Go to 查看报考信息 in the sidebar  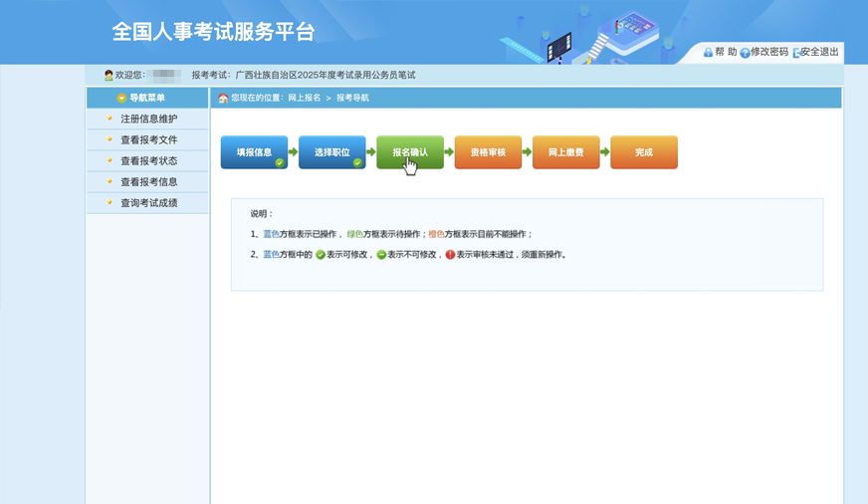pyautogui.click(x=148, y=182)
